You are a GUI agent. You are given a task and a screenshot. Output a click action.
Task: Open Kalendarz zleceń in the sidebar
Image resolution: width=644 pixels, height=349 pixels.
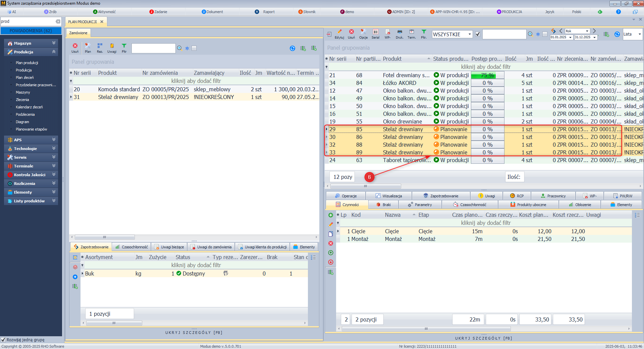[29, 107]
